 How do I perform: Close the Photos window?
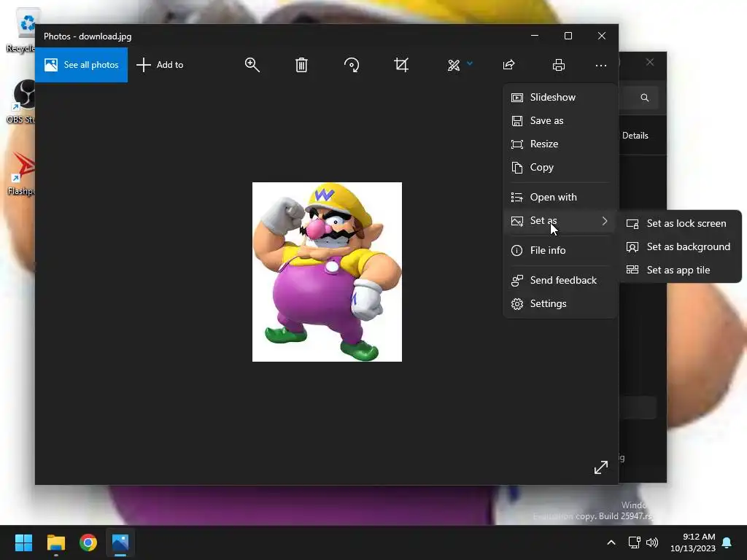coord(602,36)
